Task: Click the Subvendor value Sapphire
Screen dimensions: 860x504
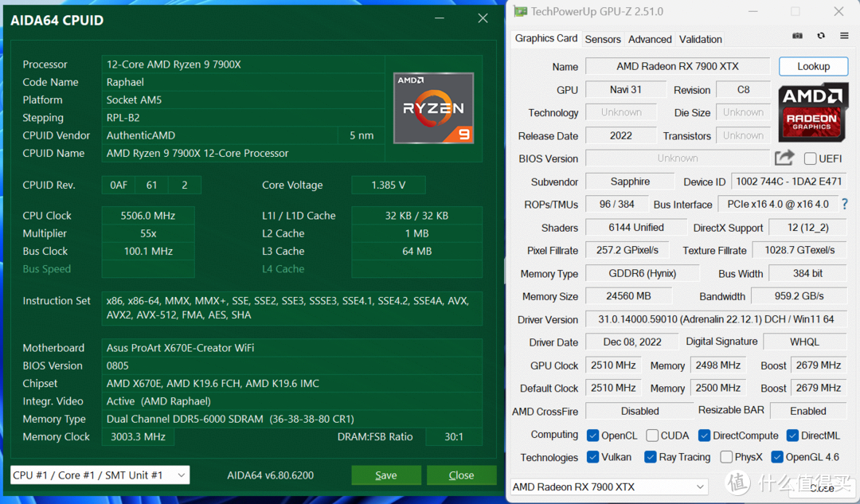Action: [x=630, y=182]
